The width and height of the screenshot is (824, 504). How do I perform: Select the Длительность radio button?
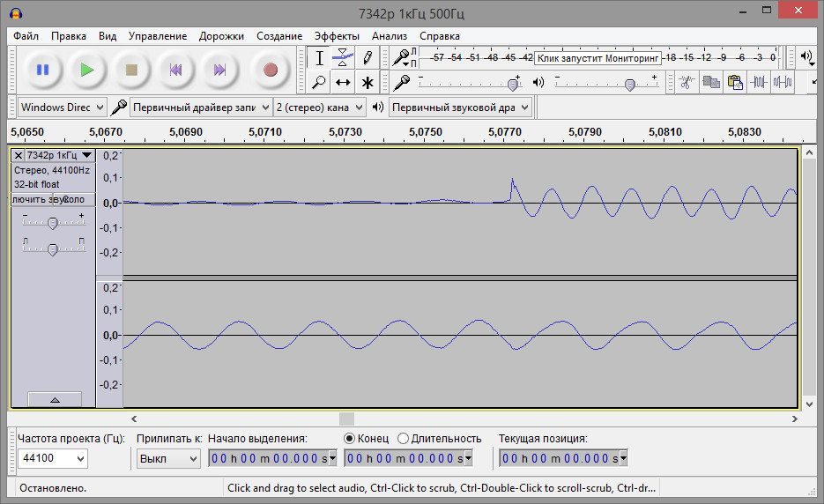click(x=403, y=438)
